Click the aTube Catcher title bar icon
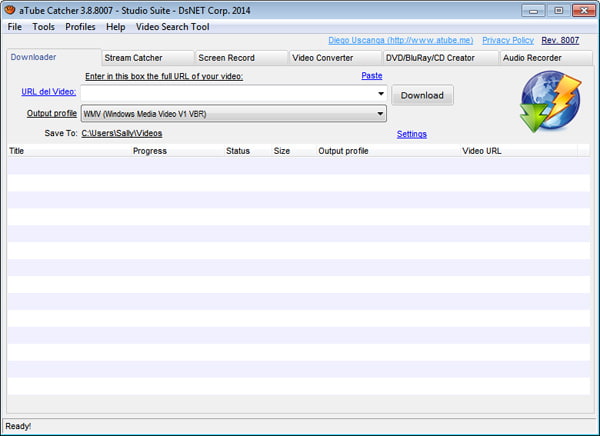The height and width of the screenshot is (436, 600). [x=10, y=10]
